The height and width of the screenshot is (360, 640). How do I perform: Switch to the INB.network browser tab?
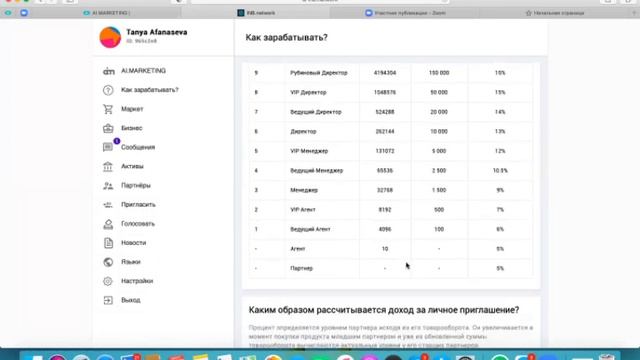point(256,13)
